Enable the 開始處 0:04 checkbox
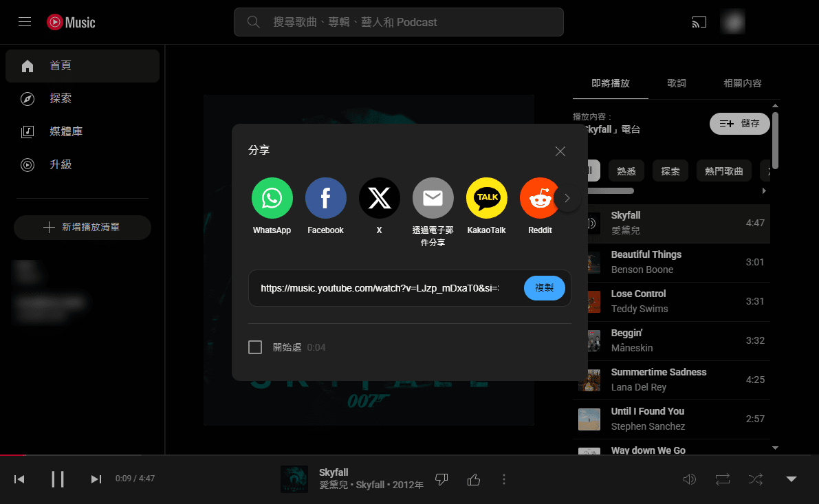 [x=255, y=347]
